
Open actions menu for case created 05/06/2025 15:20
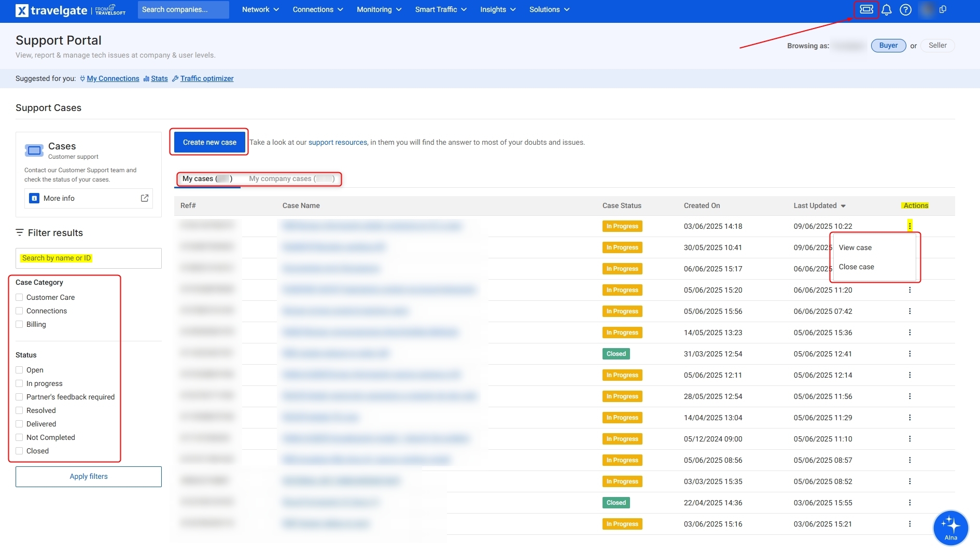(909, 290)
